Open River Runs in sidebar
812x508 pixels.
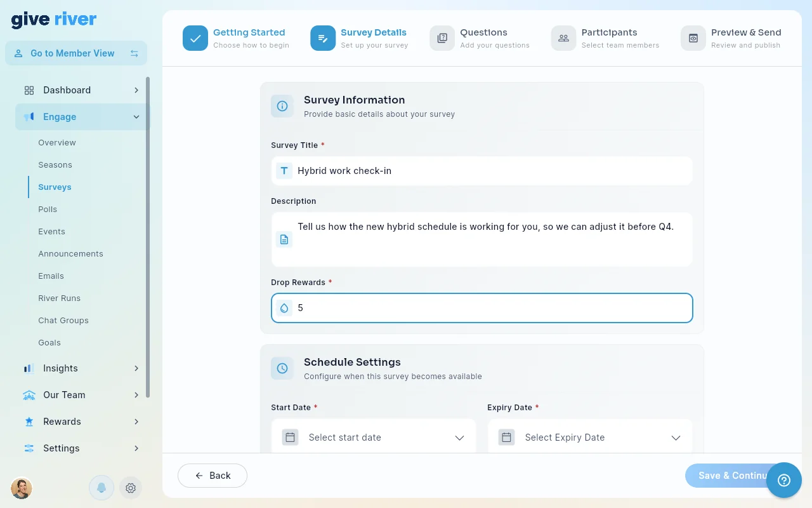(59, 298)
